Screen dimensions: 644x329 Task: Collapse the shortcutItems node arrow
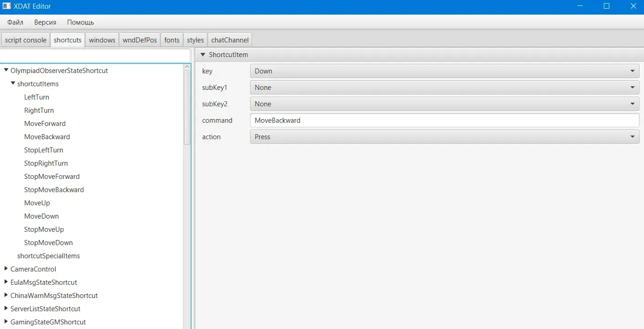[x=13, y=84]
